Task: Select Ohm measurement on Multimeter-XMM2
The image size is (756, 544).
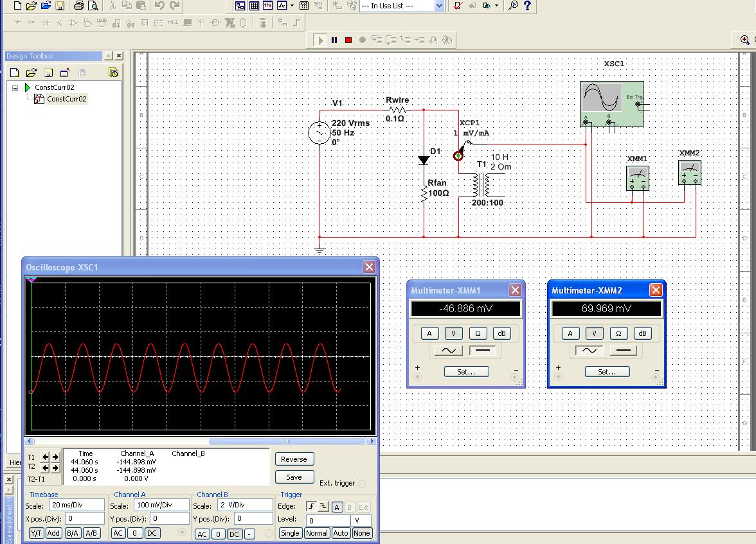Action: pyautogui.click(x=618, y=333)
